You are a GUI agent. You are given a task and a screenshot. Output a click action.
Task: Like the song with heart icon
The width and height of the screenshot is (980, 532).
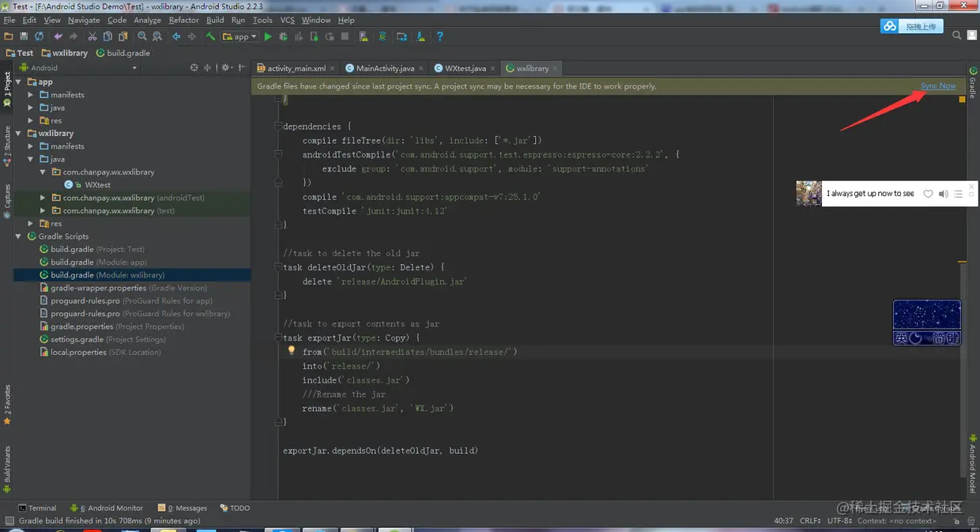pos(929,194)
